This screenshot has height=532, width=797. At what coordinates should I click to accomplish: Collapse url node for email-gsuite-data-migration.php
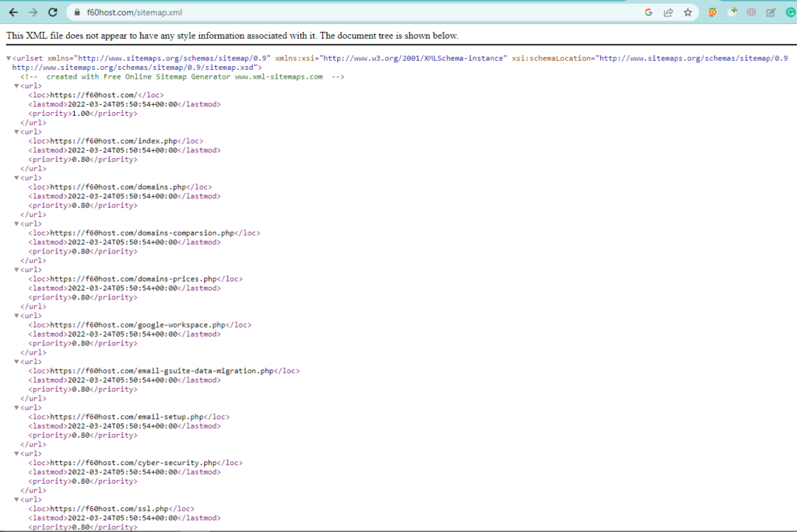17,362
